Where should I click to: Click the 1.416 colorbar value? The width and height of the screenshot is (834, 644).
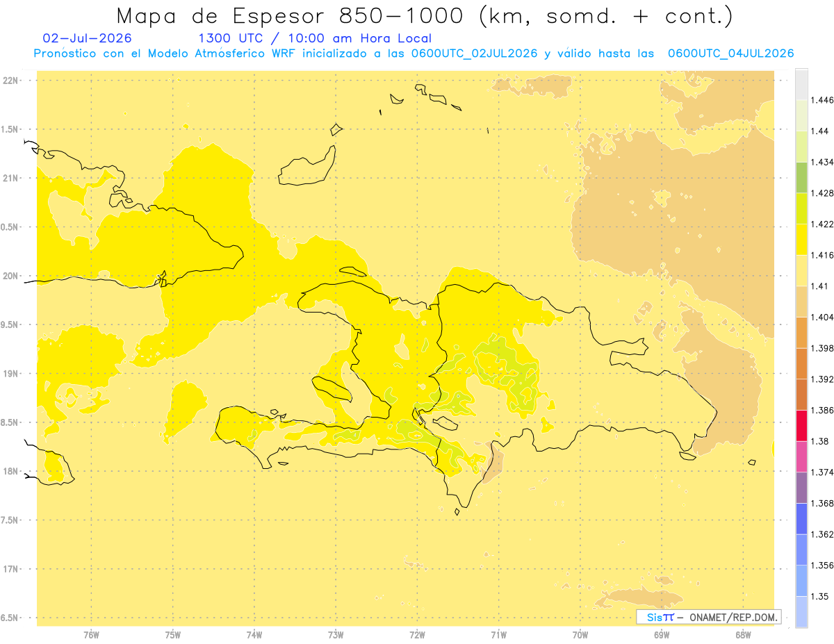822,255
